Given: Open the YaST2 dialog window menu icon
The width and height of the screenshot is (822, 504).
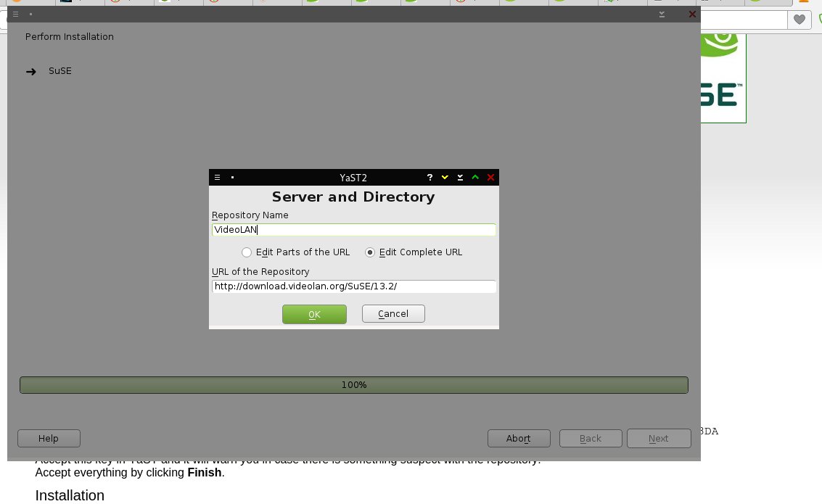Looking at the screenshot, I should coord(217,178).
